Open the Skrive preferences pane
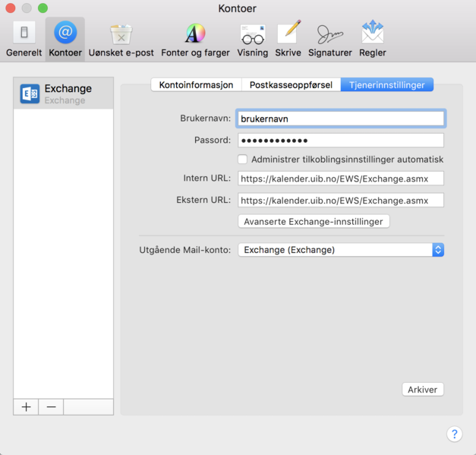 coord(288,39)
